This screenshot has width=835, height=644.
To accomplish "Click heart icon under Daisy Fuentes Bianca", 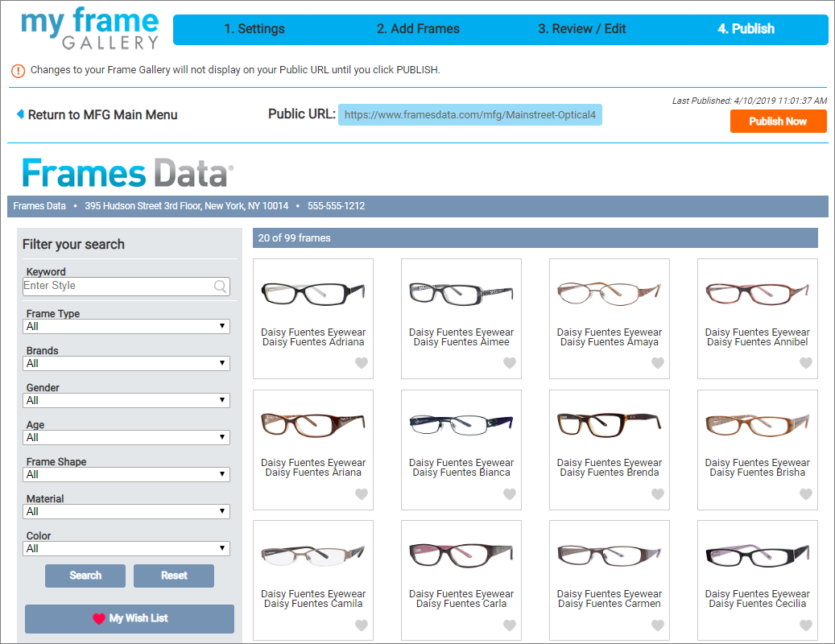I will coord(510,494).
